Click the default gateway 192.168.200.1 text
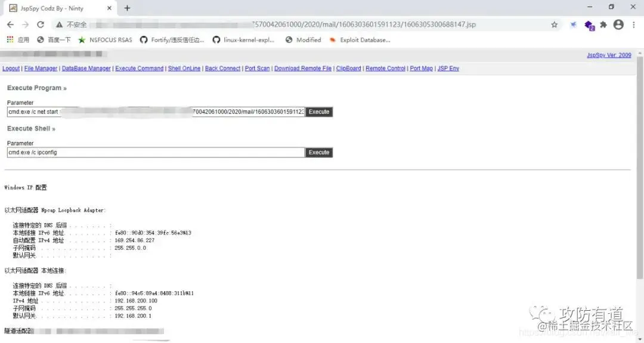Viewport: 644px width, 343px height. click(133, 316)
